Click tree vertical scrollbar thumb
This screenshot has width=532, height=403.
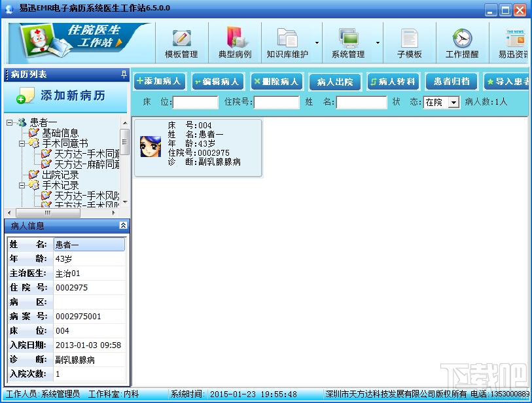[125, 142]
